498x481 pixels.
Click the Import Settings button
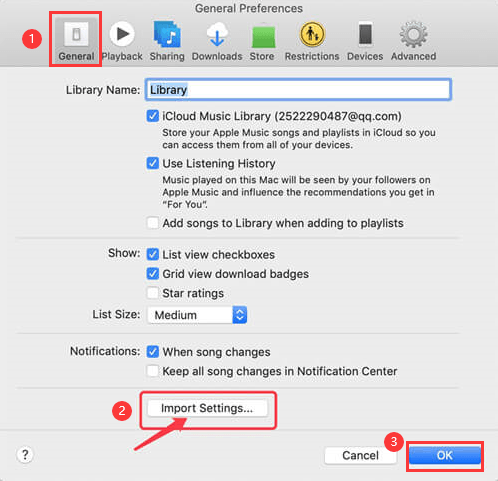coord(207,408)
